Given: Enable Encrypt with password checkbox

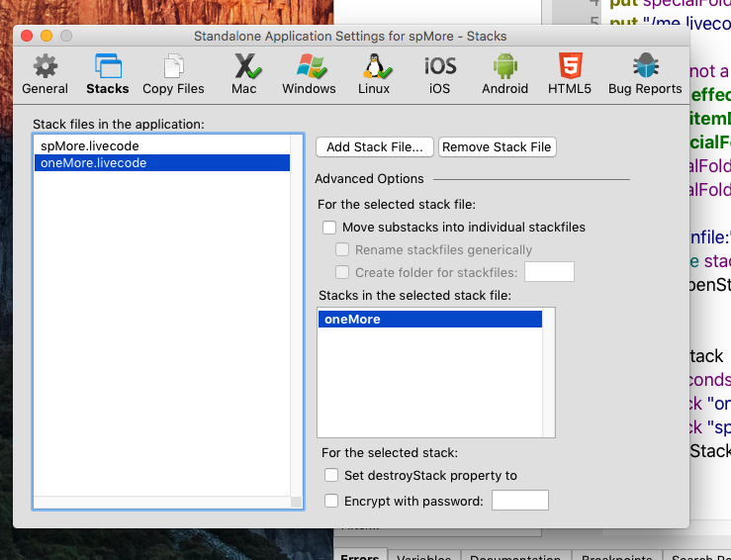Looking at the screenshot, I should coord(331,502).
